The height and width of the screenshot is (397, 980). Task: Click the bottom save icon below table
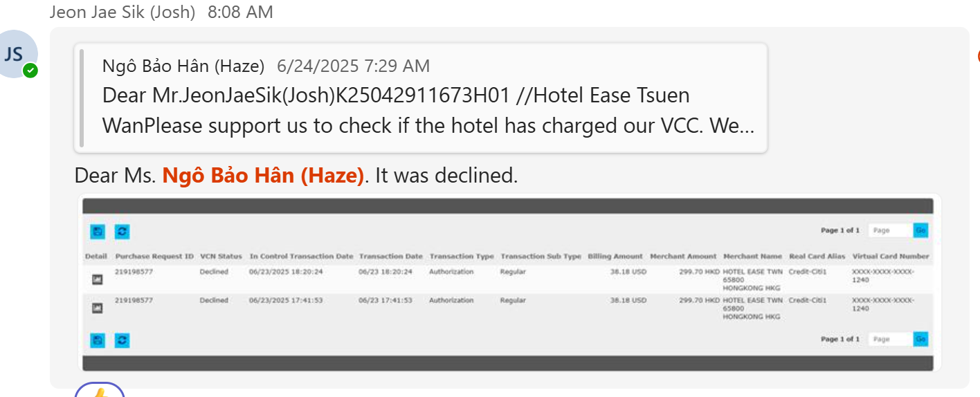click(x=98, y=340)
